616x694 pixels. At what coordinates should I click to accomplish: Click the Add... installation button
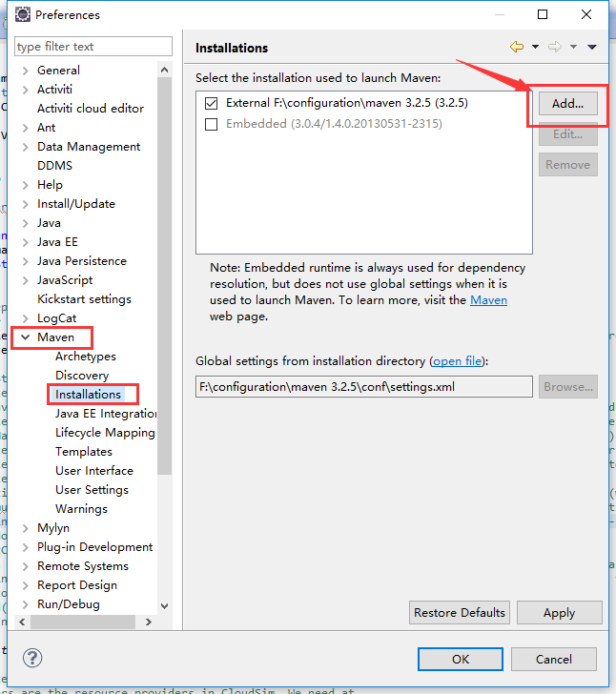tap(567, 104)
